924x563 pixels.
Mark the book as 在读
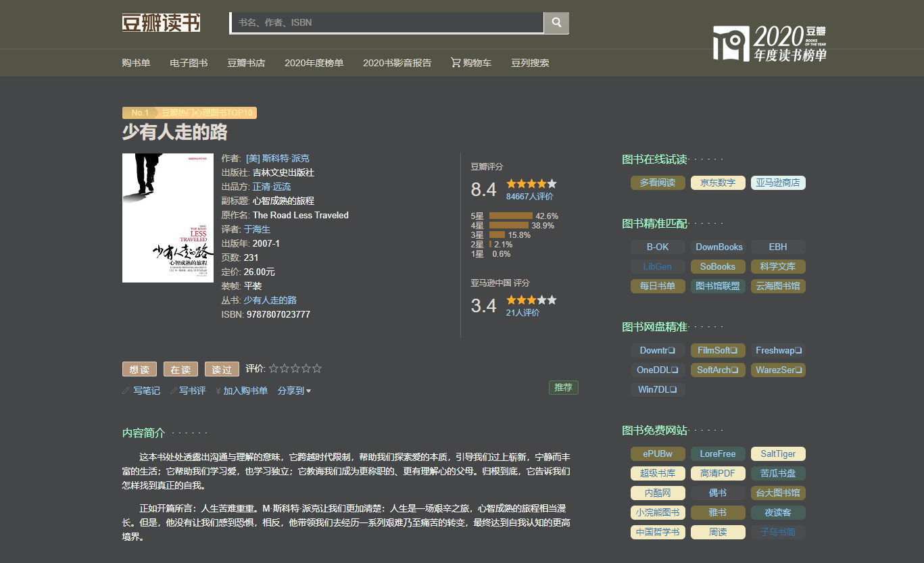click(x=180, y=369)
